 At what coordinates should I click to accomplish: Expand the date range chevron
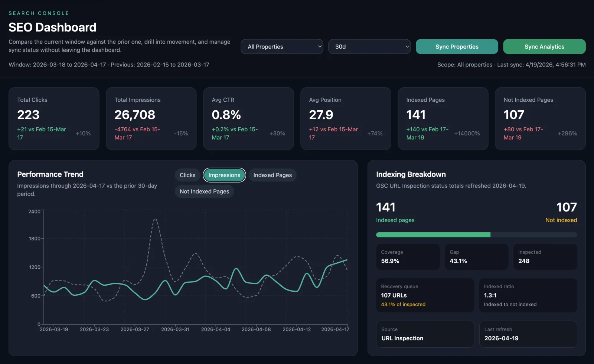point(406,46)
